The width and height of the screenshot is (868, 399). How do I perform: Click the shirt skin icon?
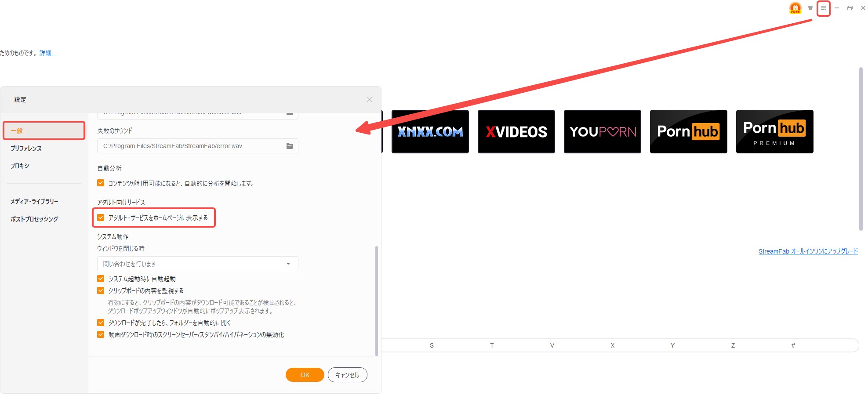click(x=810, y=8)
